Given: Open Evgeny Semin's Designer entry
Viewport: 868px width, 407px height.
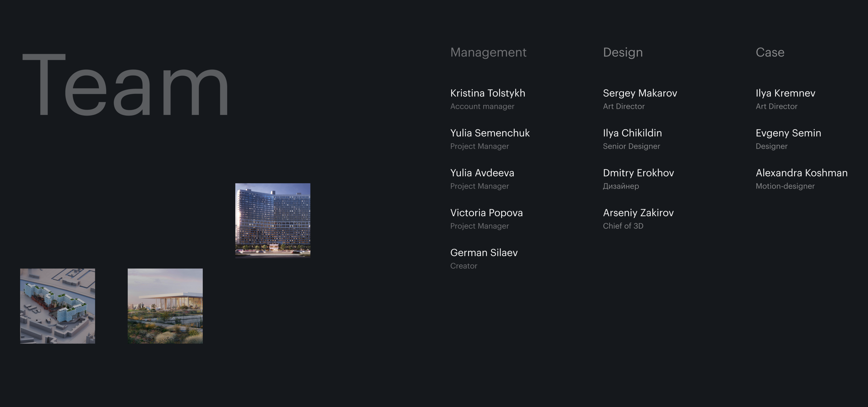Looking at the screenshot, I should point(788,133).
